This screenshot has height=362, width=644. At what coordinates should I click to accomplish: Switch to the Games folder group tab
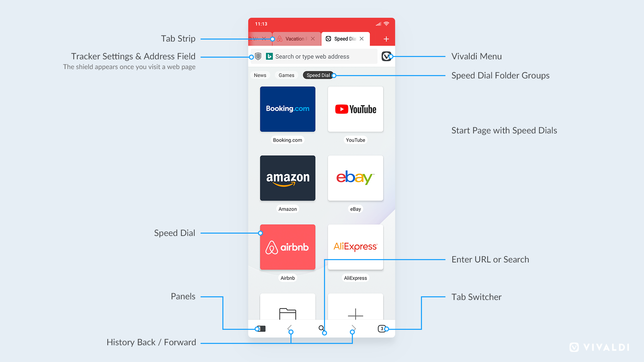tap(287, 75)
